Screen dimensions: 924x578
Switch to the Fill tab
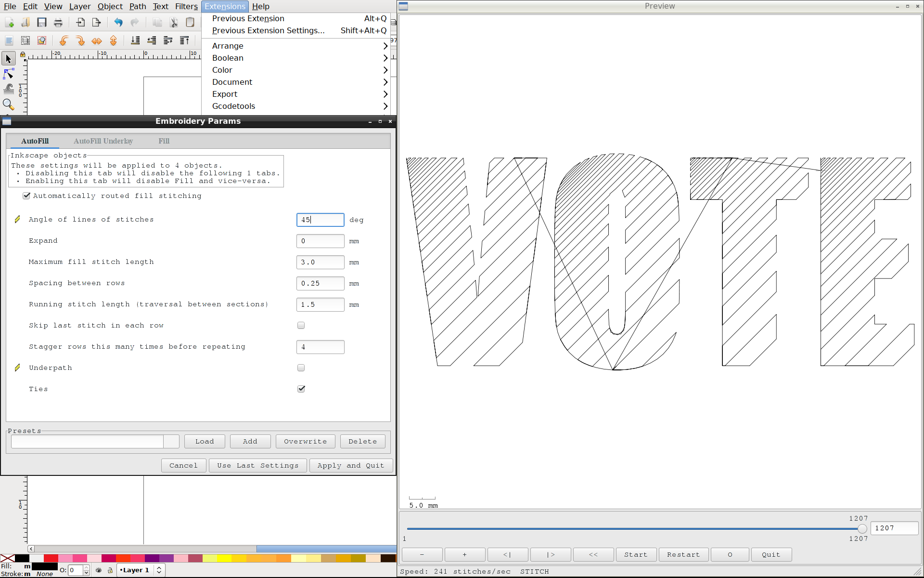164,141
